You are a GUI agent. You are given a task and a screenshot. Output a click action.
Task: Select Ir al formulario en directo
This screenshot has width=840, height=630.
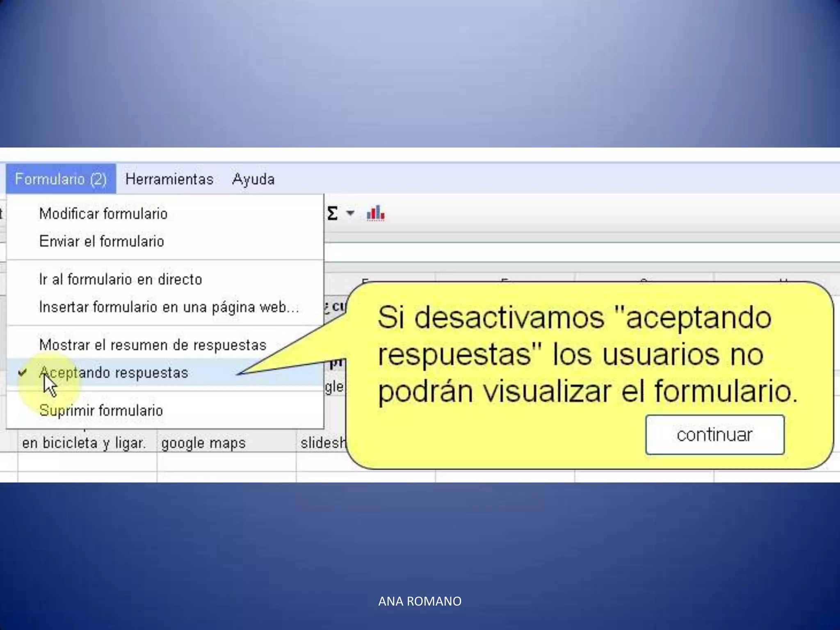[x=121, y=279]
